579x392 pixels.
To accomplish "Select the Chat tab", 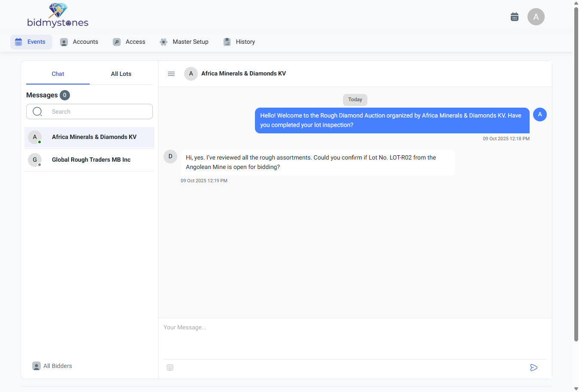I will pos(58,74).
